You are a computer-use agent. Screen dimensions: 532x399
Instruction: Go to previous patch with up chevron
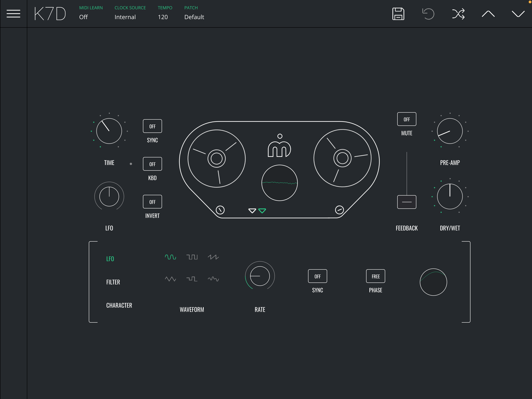pyautogui.click(x=488, y=14)
